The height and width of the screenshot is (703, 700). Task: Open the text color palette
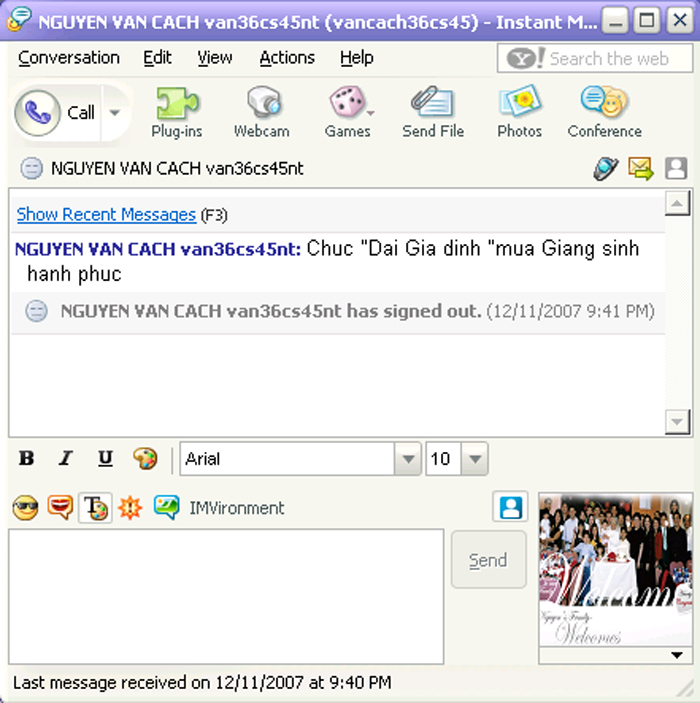click(x=145, y=458)
